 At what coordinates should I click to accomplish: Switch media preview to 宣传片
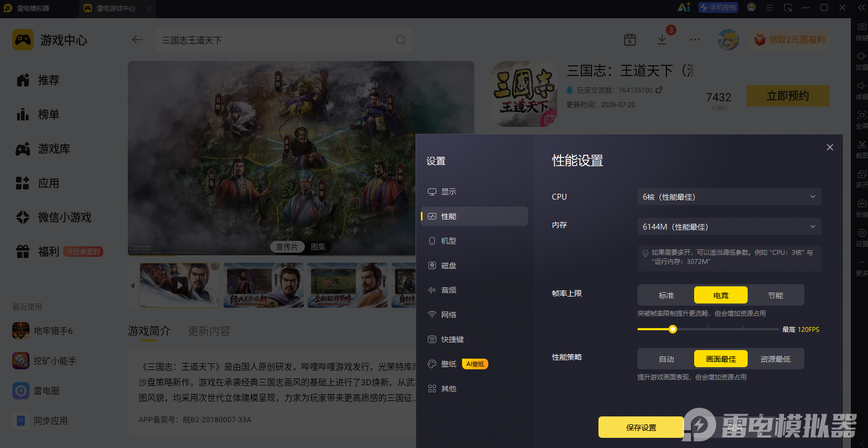[287, 247]
